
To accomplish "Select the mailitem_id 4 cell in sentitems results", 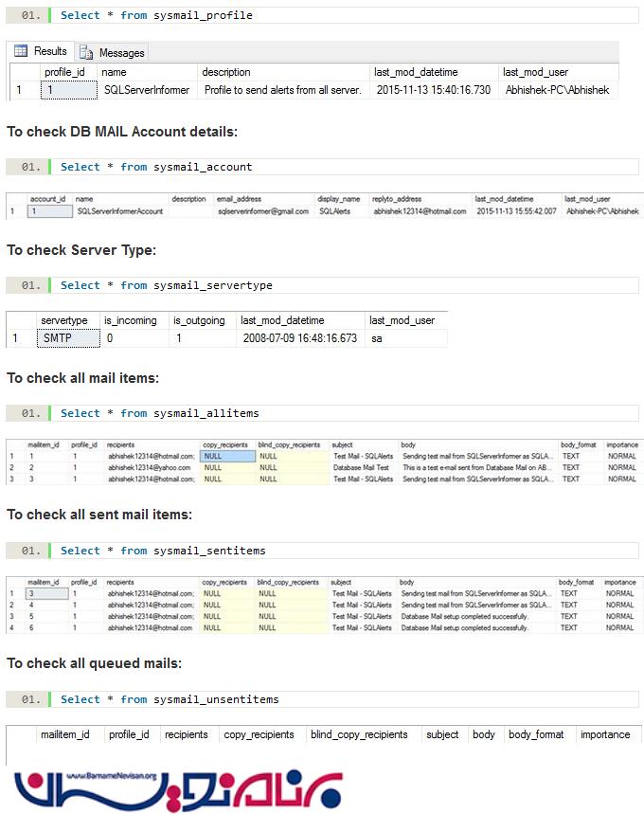I will tap(46, 606).
